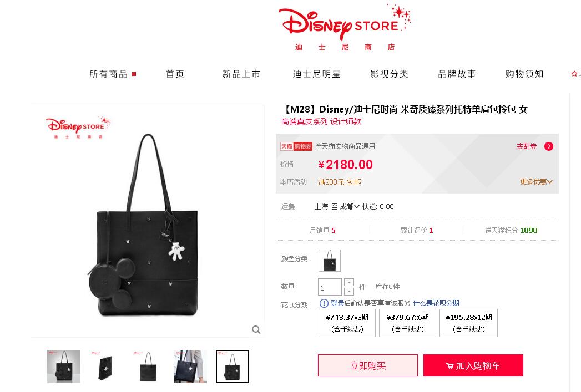Increase quantity with the up arrow

(349, 282)
